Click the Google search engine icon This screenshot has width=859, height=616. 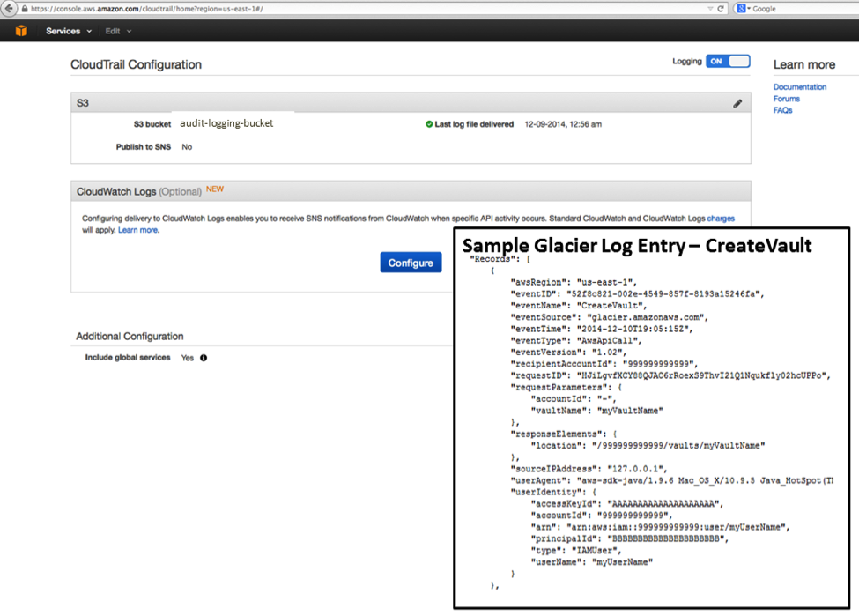741,8
